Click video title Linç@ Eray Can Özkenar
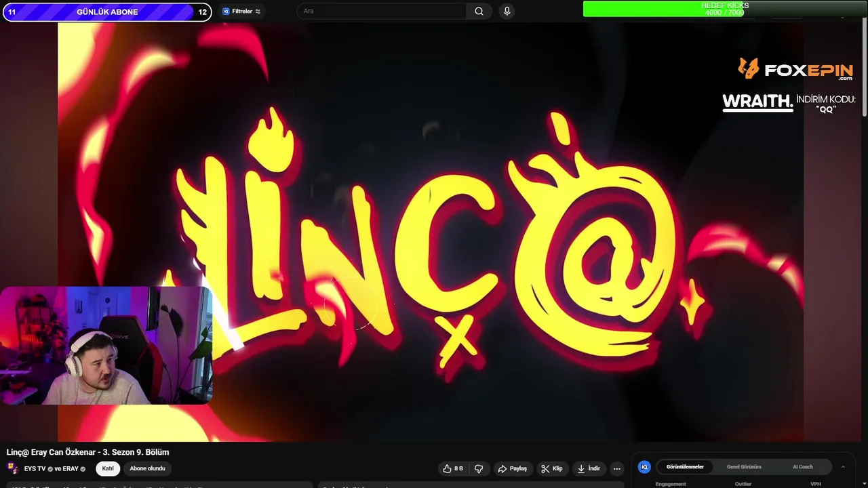The width and height of the screenshot is (868, 488). 87,452
